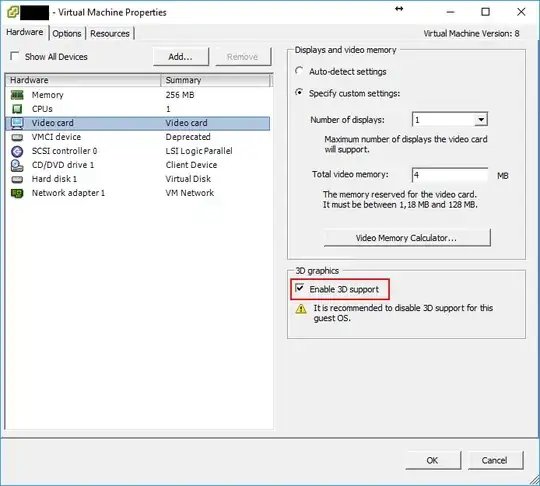
Task: Select the Memory hardware icon
Action: (17, 95)
